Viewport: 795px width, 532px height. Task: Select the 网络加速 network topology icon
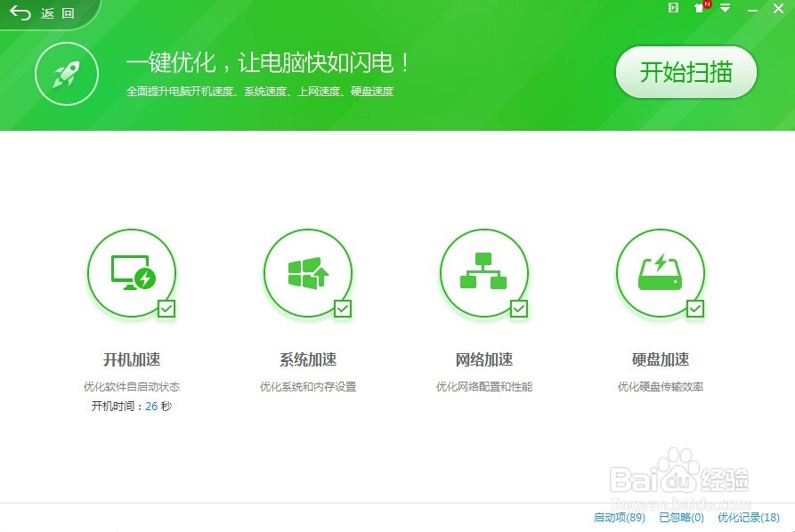click(484, 271)
